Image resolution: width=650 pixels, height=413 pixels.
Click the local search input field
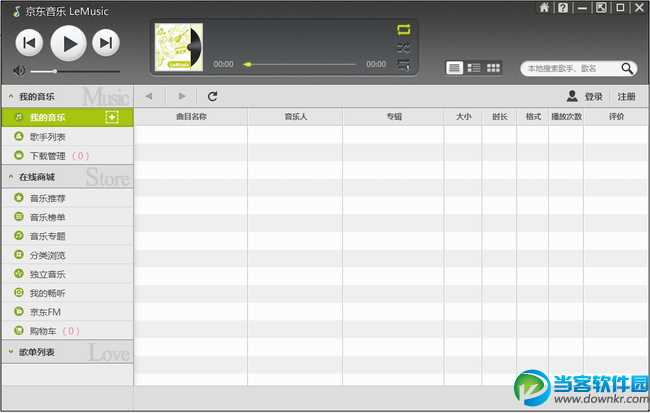(572, 68)
